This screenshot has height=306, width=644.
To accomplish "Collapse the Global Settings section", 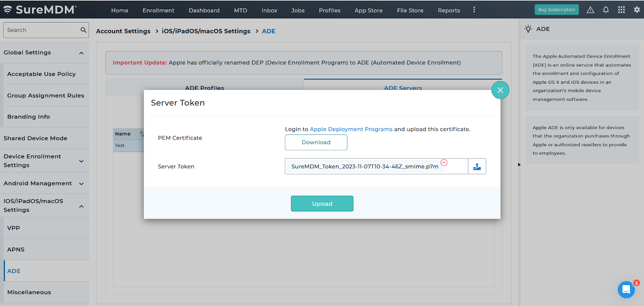I will 81,53.
